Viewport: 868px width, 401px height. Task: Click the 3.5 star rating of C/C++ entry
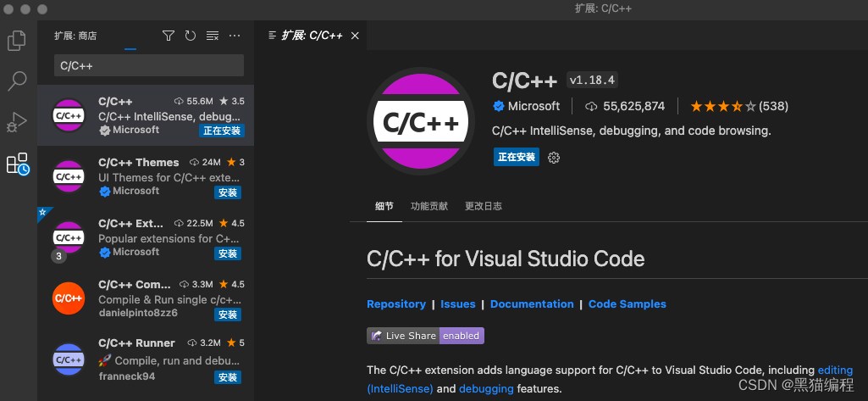232,102
